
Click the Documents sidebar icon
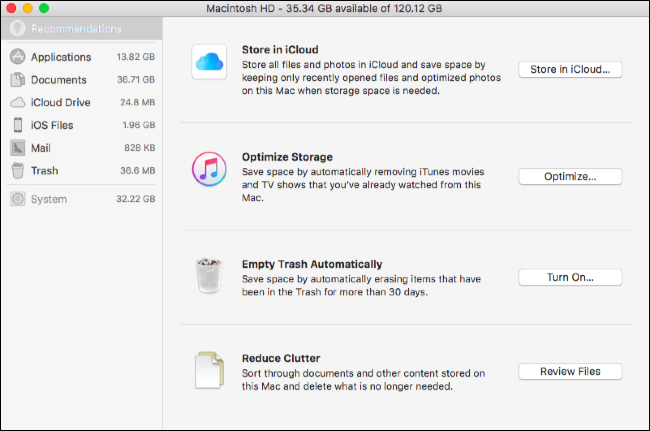[17, 80]
